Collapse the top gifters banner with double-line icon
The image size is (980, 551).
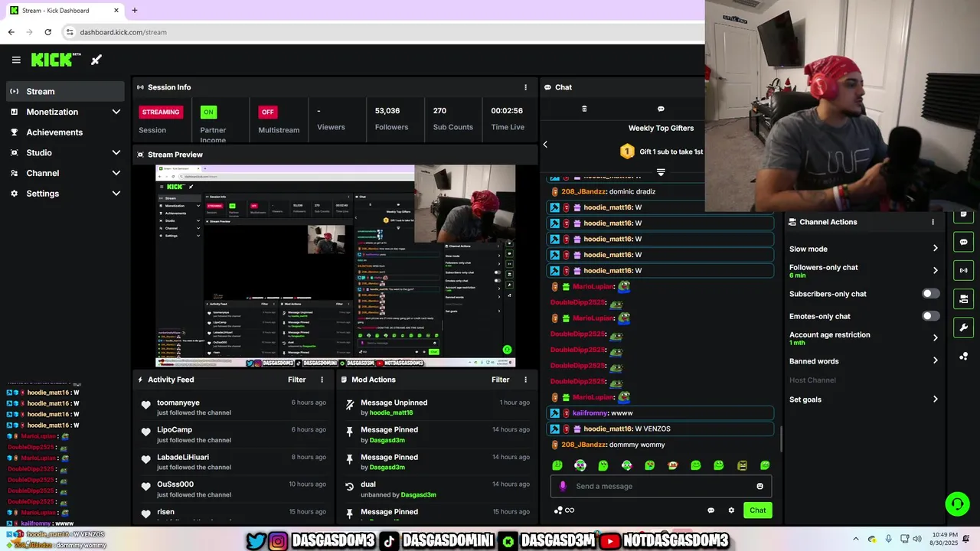click(661, 172)
